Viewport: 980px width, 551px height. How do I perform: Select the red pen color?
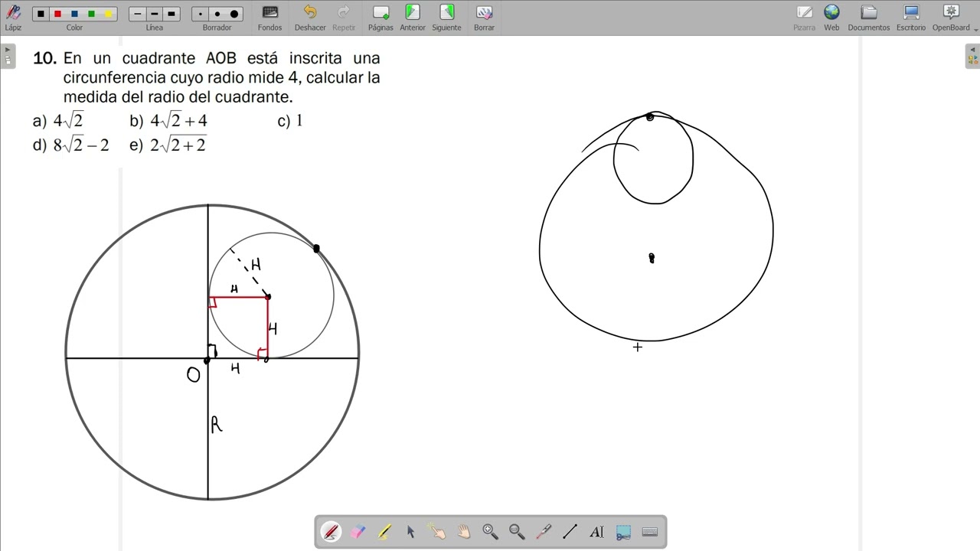tap(57, 14)
